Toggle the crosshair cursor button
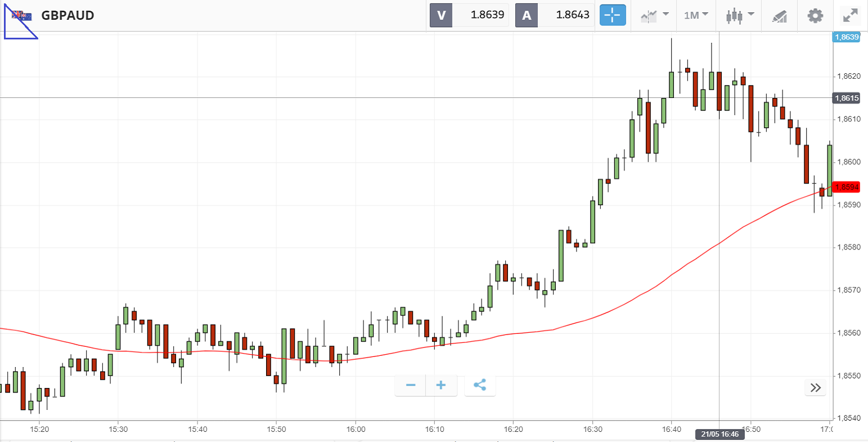This screenshot has height=442, width=868. point(613,15)
